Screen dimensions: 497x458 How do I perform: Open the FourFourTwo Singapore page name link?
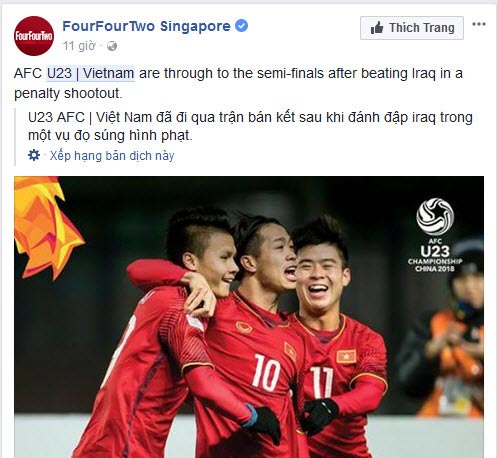pos(146,26)
